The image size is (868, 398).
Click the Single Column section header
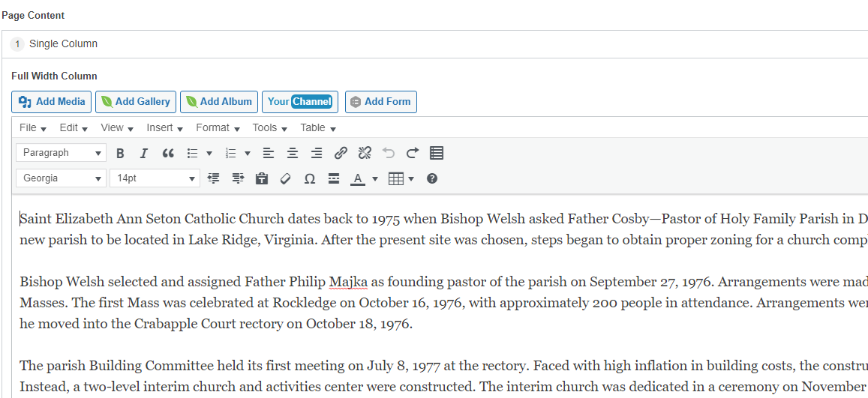[x=63, y=44]
